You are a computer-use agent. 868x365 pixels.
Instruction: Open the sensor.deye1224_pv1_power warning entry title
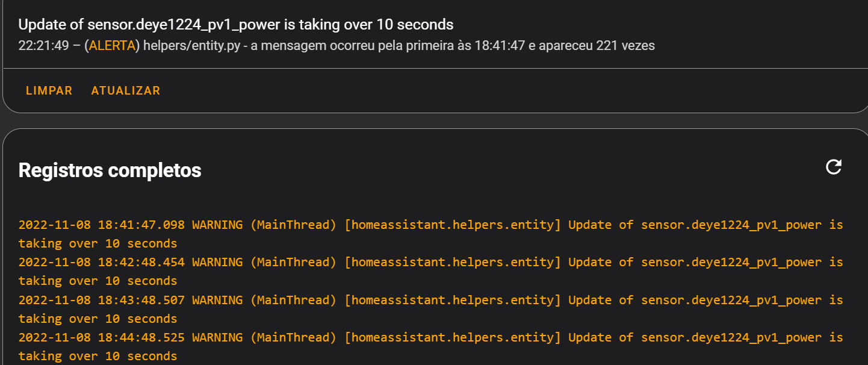[x=235, y=25]
